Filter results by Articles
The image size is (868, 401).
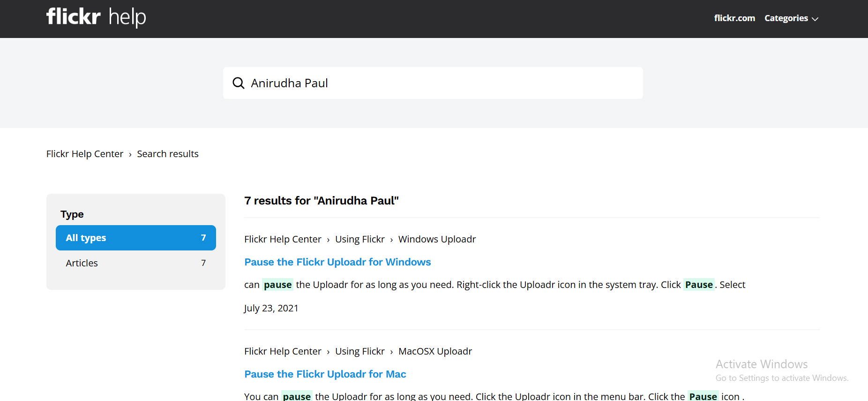point(82,263)
